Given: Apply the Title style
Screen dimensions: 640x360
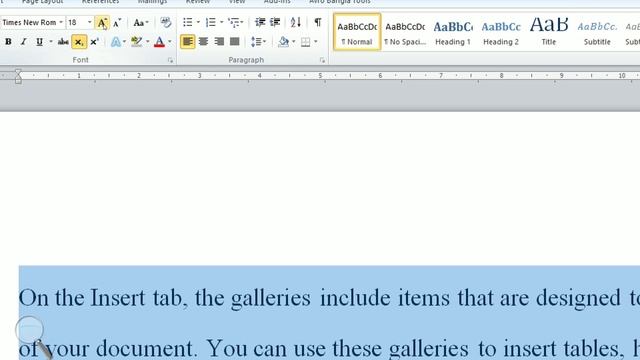Looking at the screenshot, I should pos(549,32).
